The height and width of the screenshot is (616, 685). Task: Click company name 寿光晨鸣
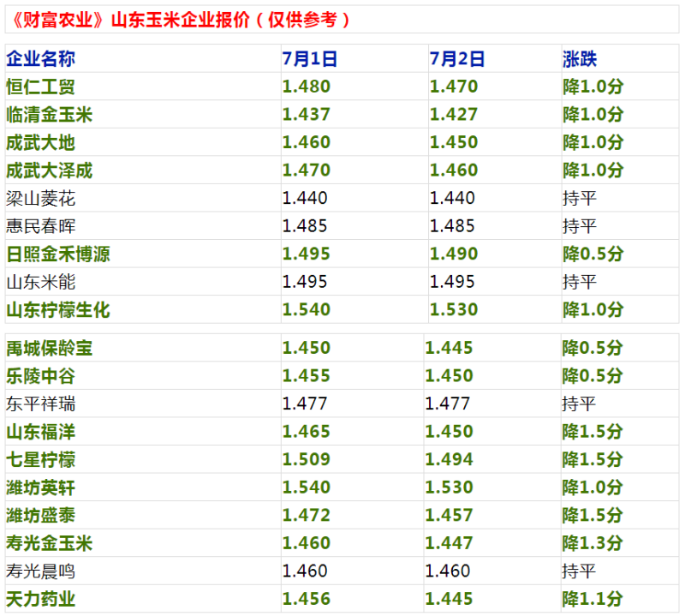[40, 571]
